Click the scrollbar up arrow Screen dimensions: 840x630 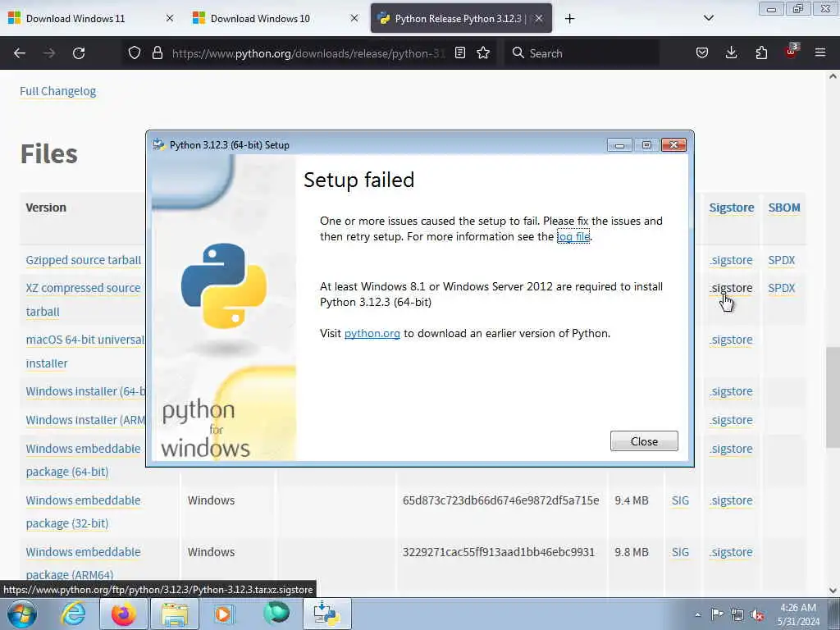(833, 76)
